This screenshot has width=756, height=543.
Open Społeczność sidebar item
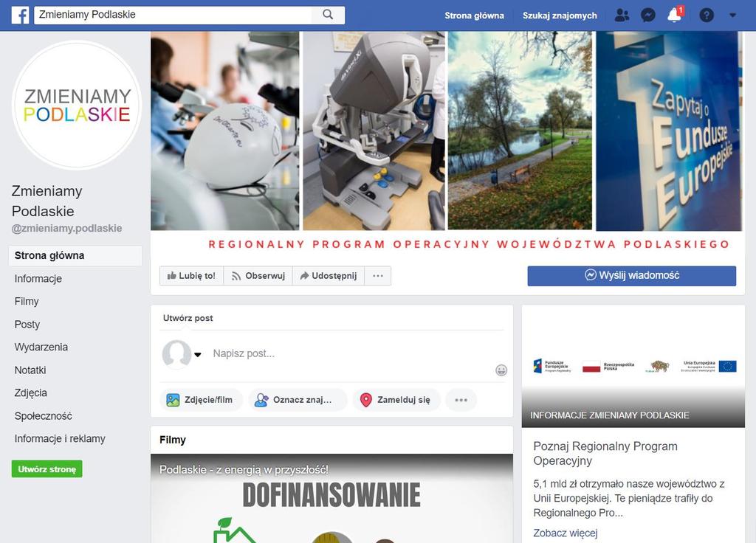pyautogui.click(x=44, y=416)
